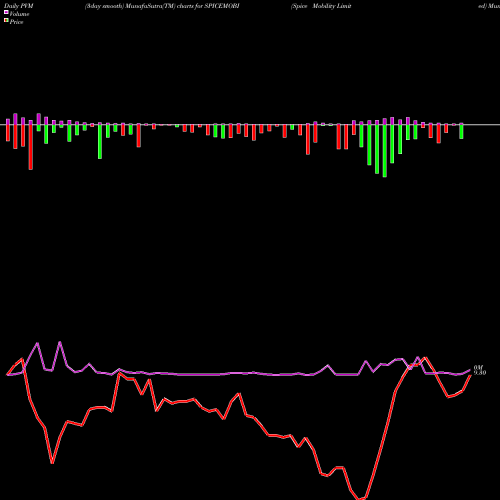Select the Volume legend label

coord(19,14)
